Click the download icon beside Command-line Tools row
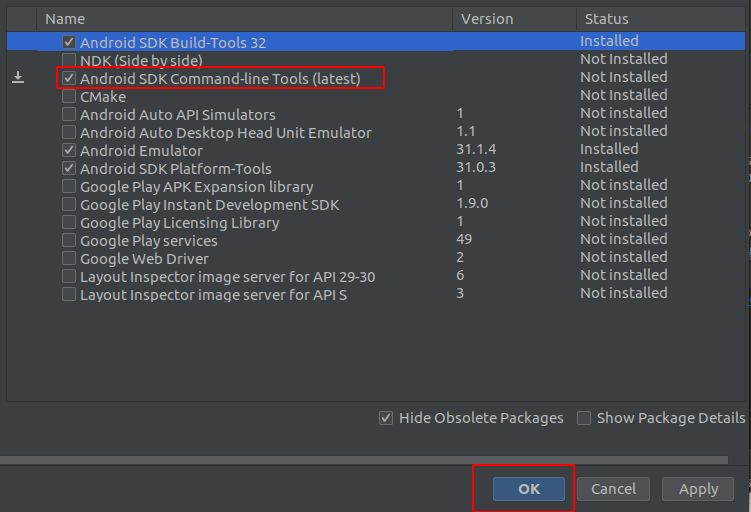751x512 pixels. pos(18,77)
